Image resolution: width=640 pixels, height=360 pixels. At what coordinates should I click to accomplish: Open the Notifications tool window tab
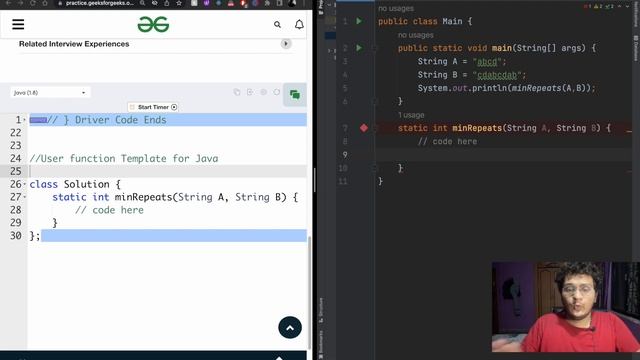tap(636, 15)
